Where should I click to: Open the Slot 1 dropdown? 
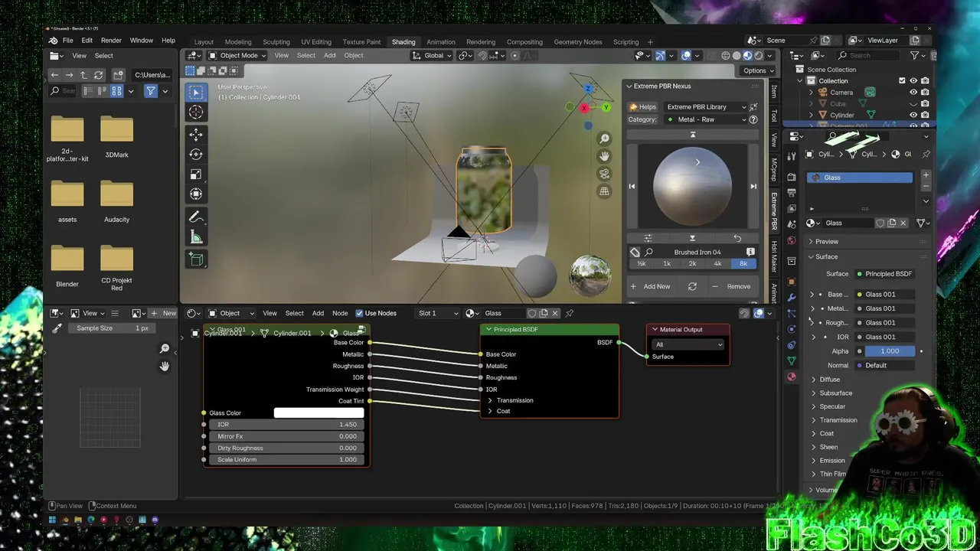click(439, 313)
